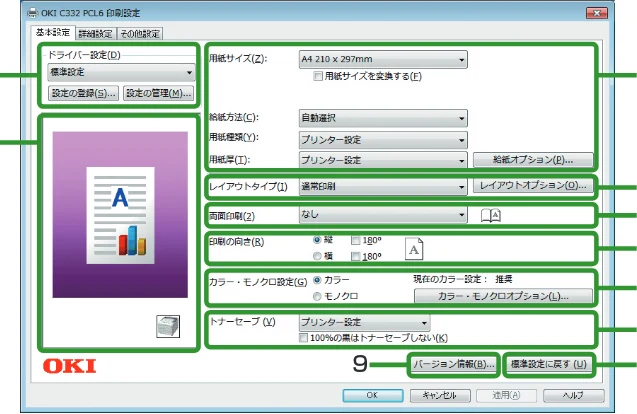Close the print settings dialog
The height and width of the screenshot is (414, 637).
pyautogui.click(x=597, y=13)
